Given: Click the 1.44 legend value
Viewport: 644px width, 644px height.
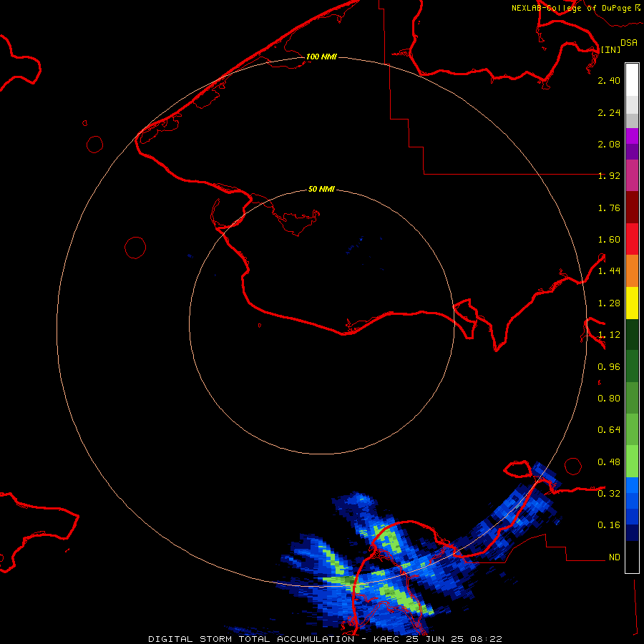Looking at the screenshot, I should [609, 271].
